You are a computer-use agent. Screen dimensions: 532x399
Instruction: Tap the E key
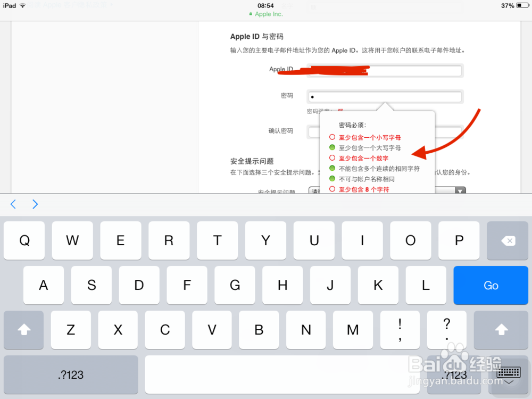click(x=121, y=240)
